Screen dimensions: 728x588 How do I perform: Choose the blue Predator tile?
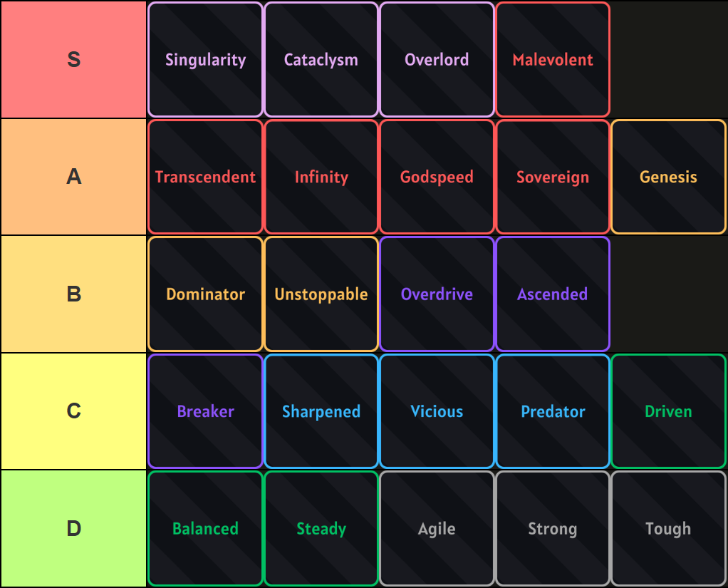pos(553,411)
